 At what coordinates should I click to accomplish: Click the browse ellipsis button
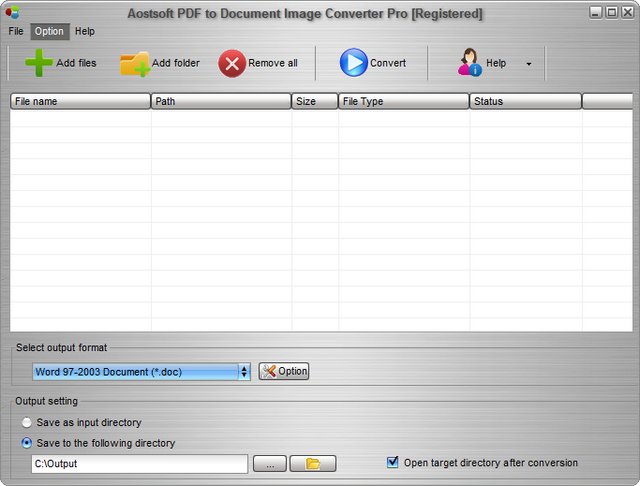pos(270,464)
